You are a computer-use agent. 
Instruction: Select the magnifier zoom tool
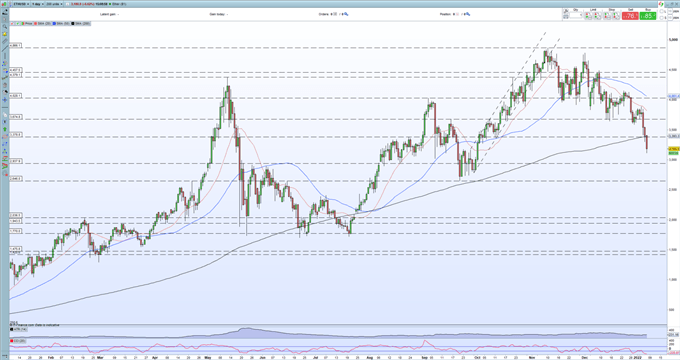(5, 26)
